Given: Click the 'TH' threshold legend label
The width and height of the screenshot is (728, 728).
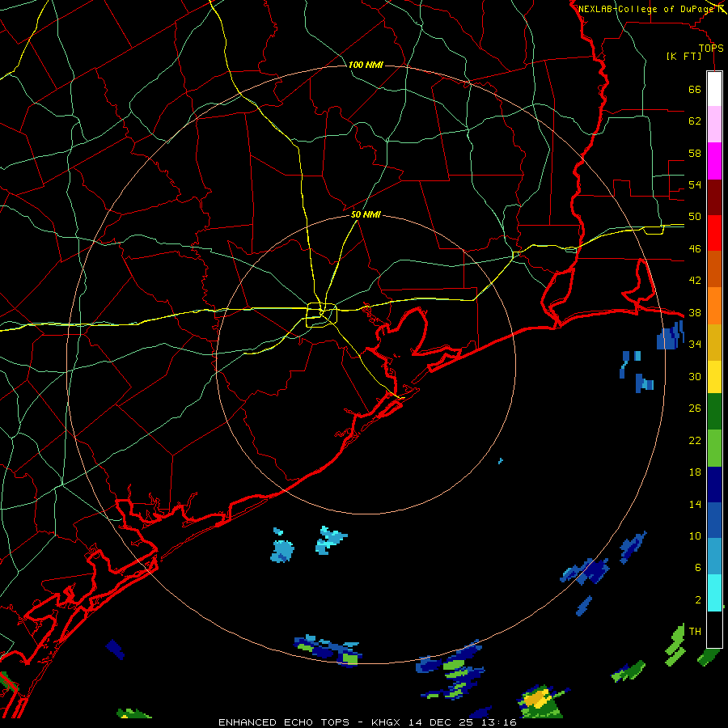Looking at the screenshot, I should (695, 632).
